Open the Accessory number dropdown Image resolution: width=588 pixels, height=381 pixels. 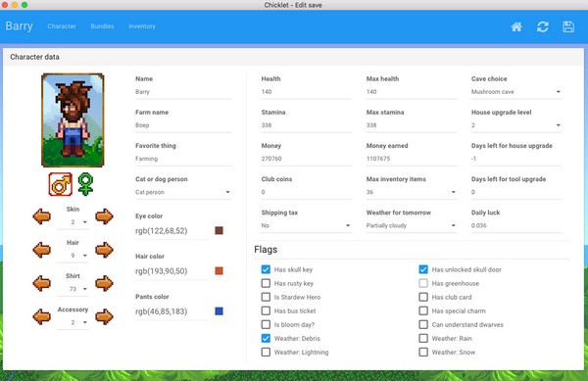point(73,322)
